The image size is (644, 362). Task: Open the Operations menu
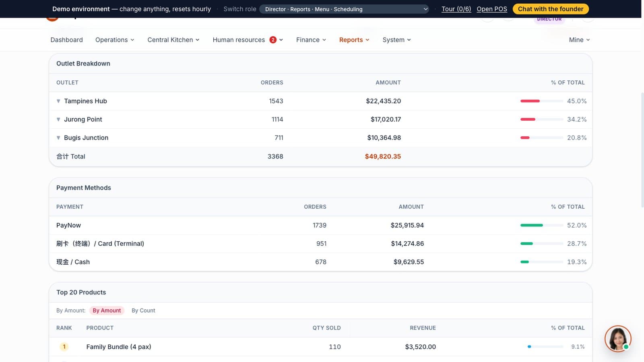[115, 40]
